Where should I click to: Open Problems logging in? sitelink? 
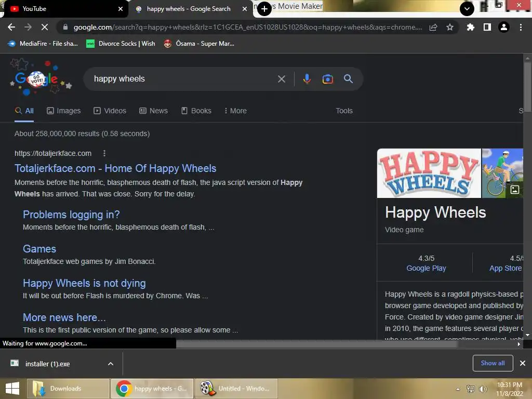click(71, 215)
